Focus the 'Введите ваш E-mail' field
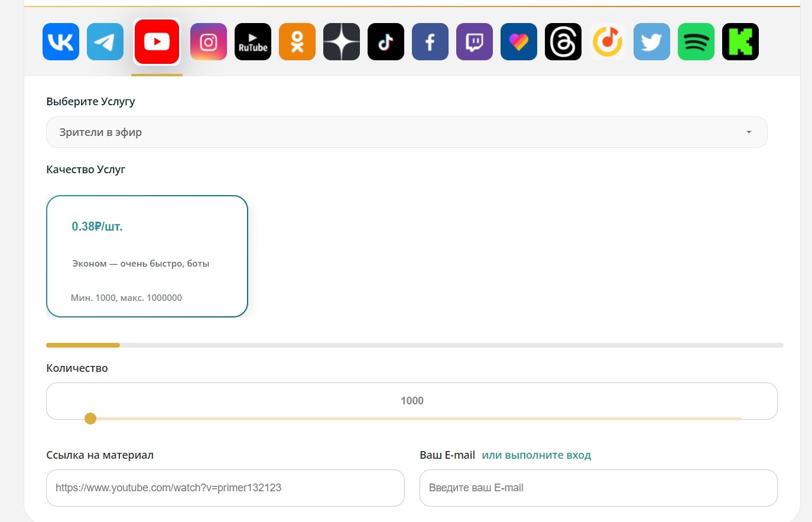 (x=598, y=488)
